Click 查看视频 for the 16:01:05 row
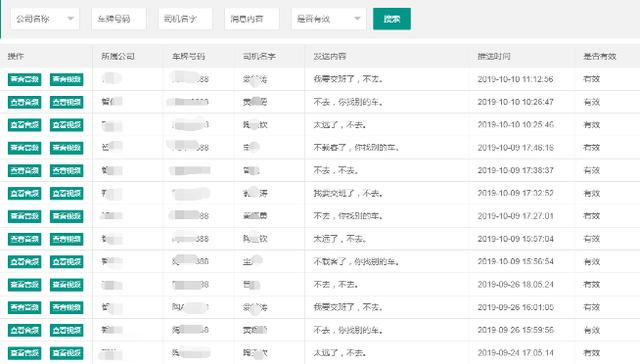This screenshot has height=364, width=640. pos(67,307)
